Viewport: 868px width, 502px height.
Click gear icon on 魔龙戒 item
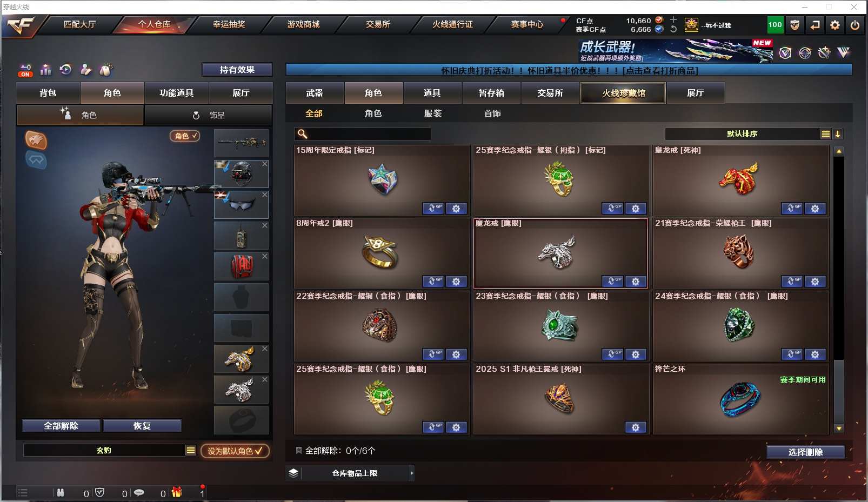[636, 282]
